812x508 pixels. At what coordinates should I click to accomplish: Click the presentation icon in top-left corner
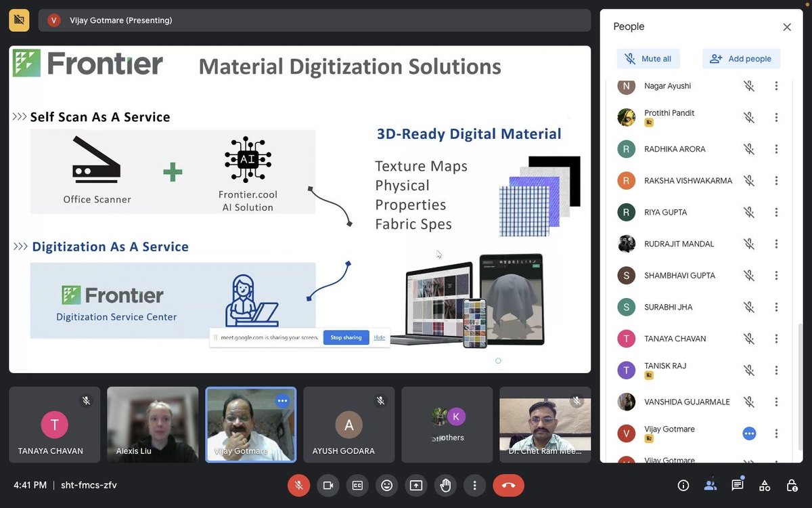(x=19, y=20)
